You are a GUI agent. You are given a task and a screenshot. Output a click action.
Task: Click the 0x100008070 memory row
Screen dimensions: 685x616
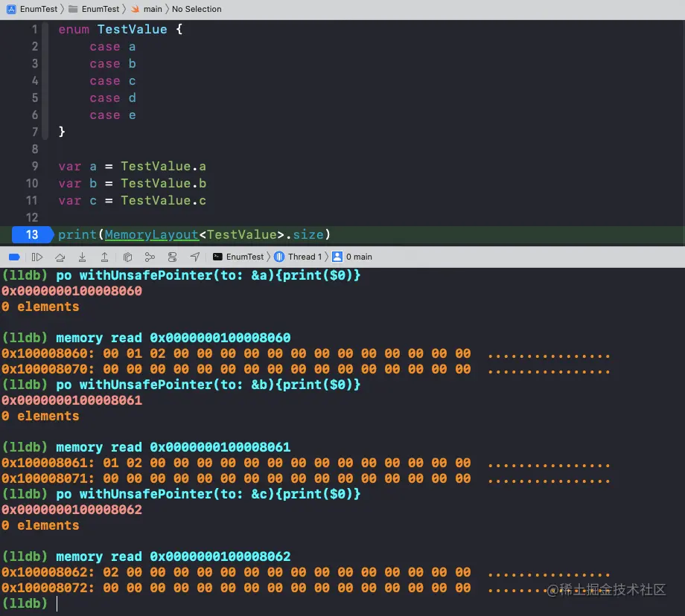pos(306,369)
